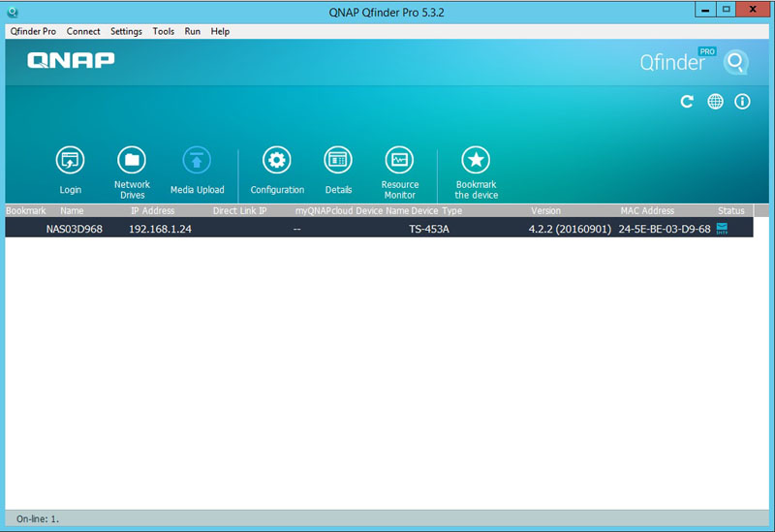Screen dimensions: 775x532
Task: Sort by the MAC Address column header
Action: click(x=647, y=210)
